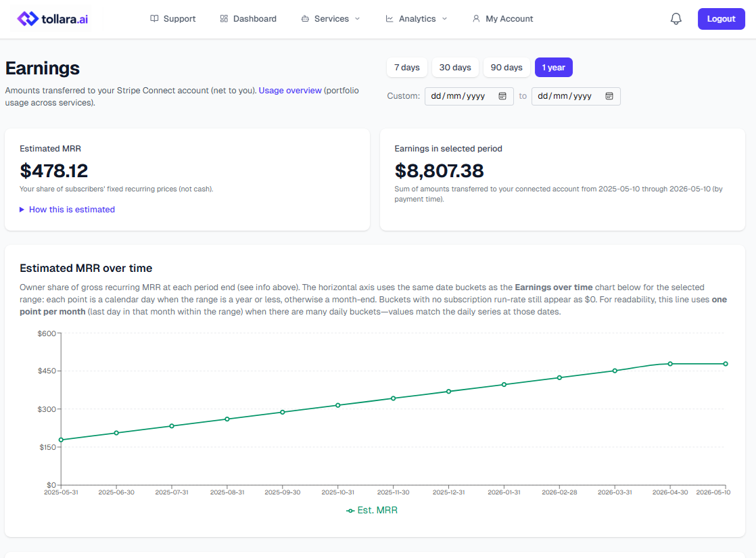Focus the custom start date field
The width and height of the screenshot is (756, 558).
click(x=469, y=96)
